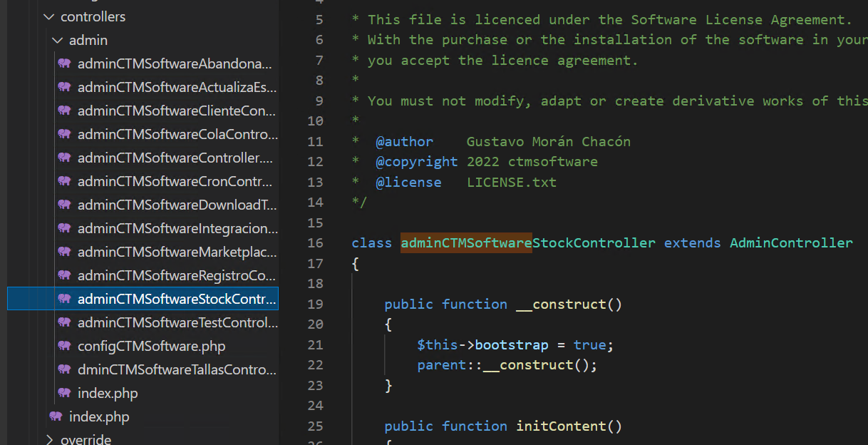Click PHP icon of dminCTMSoftwareTallasContro file
This screenshot has width=868, height=445.
pos(65,369)
